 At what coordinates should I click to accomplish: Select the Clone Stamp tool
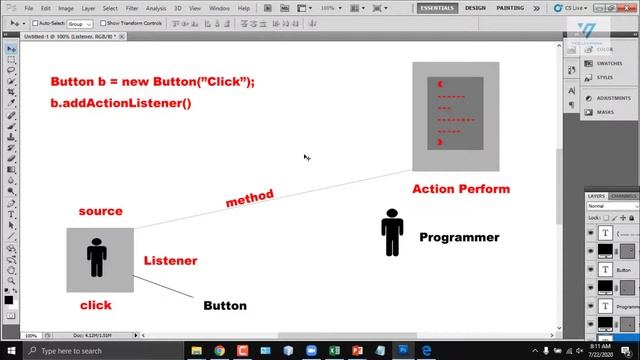[11, 137]
